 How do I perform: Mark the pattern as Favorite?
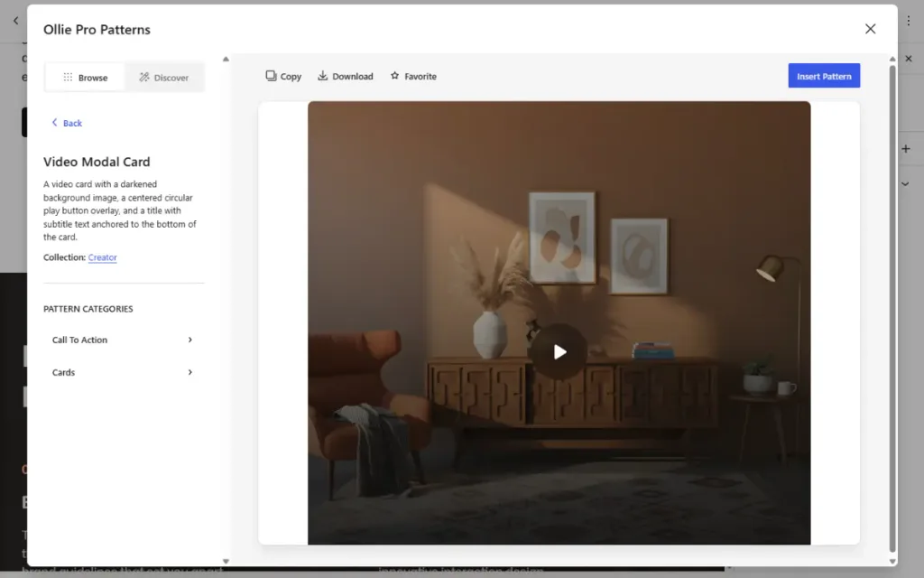pyautogui.click(x=413, y=76)
